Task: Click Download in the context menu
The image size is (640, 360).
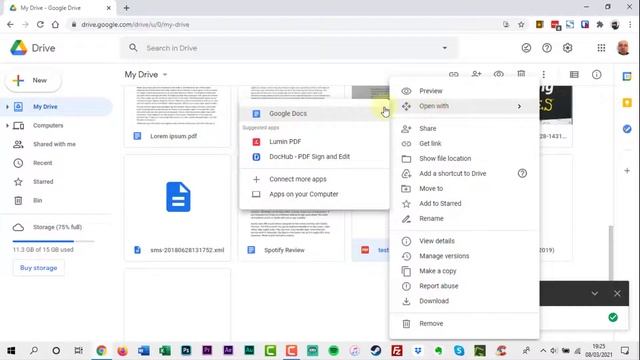Action: click(464, 301)
